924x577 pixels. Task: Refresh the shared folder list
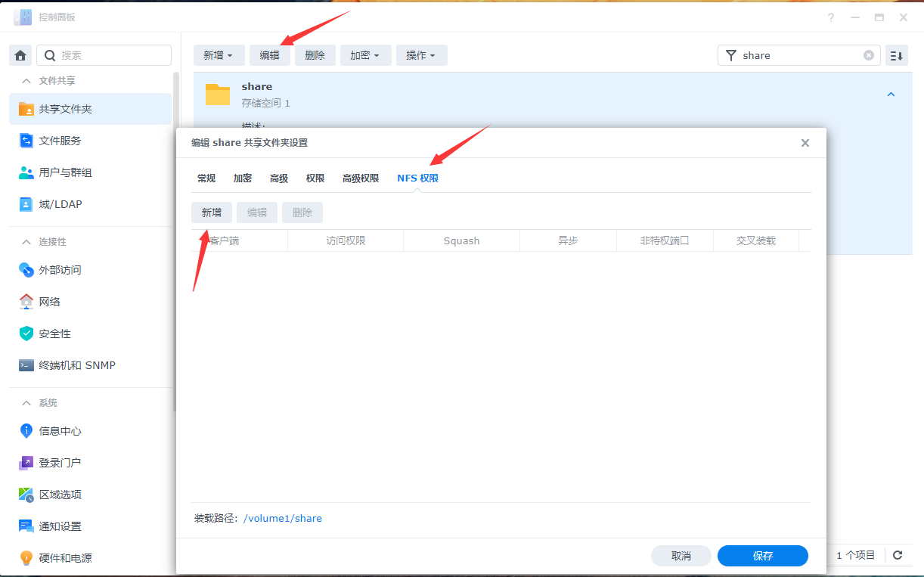(898, 555)
